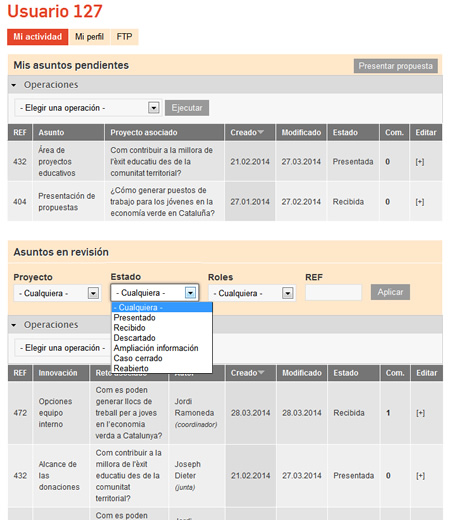Click sort arrow on Creado header in revisión table
The width and height of the screenshot is (450, 520).
[261, 373]
